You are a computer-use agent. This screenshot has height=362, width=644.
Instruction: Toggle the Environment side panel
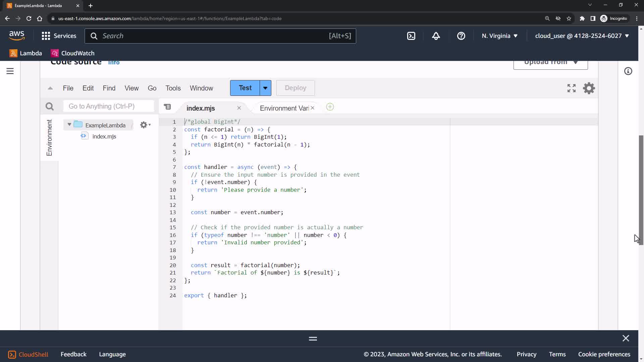[49, 137]
